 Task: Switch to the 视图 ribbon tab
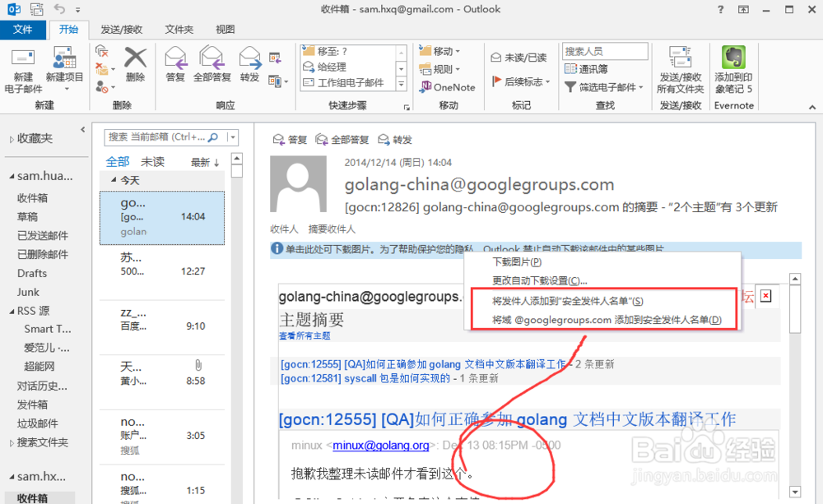pyautogui.click(x=226, y=30)
